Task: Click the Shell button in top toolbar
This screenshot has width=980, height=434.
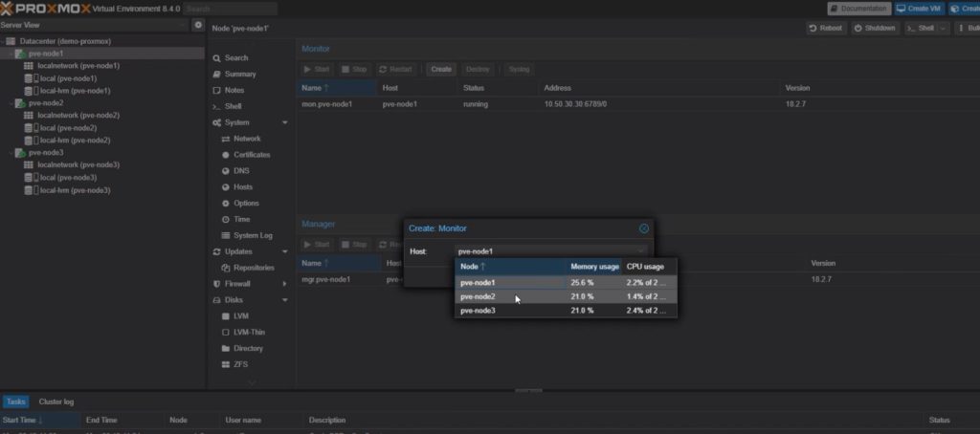Action: pyautogui.click(x=921, y=28)
